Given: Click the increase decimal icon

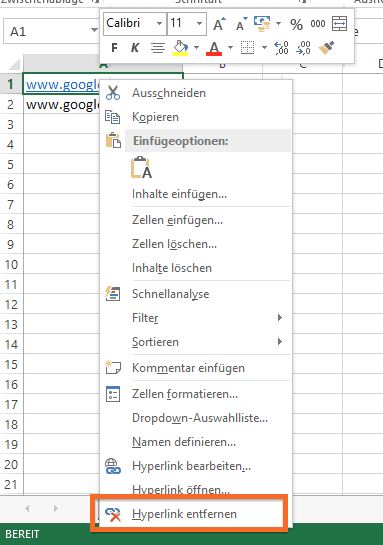Looking at the screenshot, I should coord(281,48).
